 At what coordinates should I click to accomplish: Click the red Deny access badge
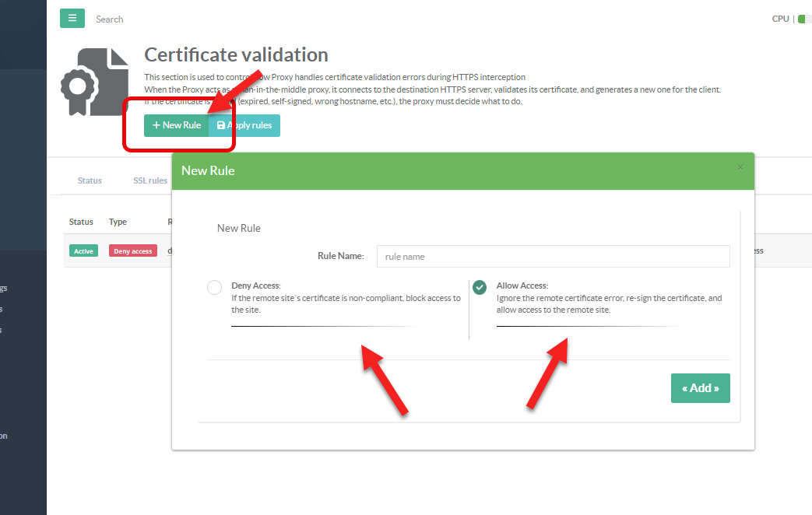pyautogui.click(x=133, y=251)
